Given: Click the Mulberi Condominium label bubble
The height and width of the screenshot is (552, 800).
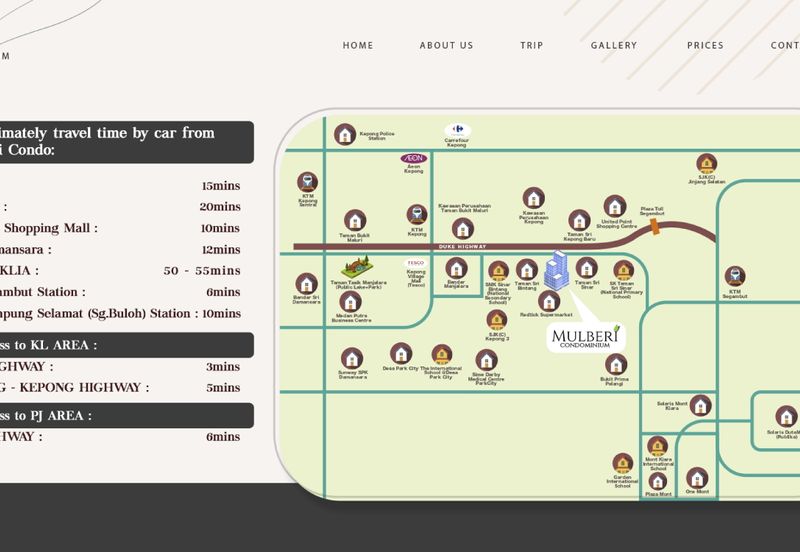Looking at the screenshot, I should [x=585, y=337].
